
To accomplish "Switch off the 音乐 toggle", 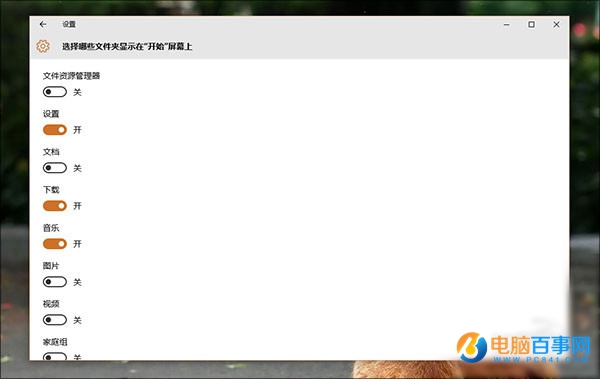I will pyautogui.click(x=55, y=244).
